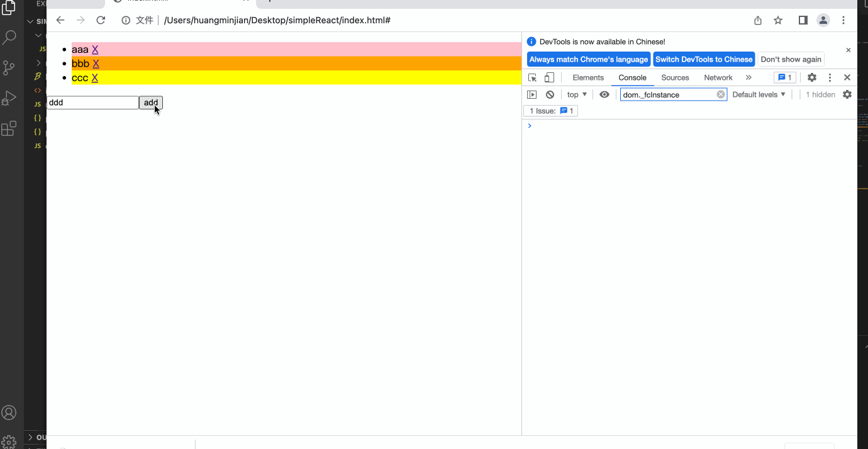868x449 pixels.
Task: Open VS Code Manage gear icon
Action: tap(9, 441)
